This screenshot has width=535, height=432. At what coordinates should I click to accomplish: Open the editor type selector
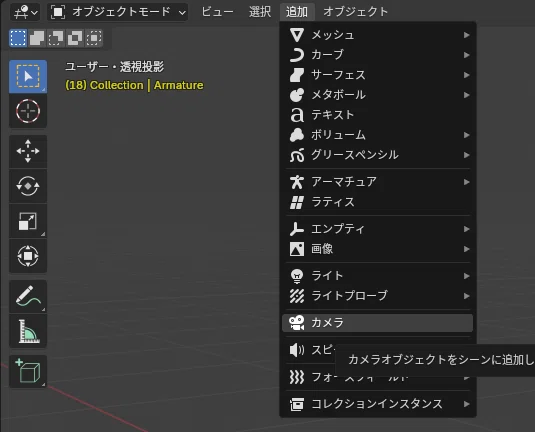point(25,12)
